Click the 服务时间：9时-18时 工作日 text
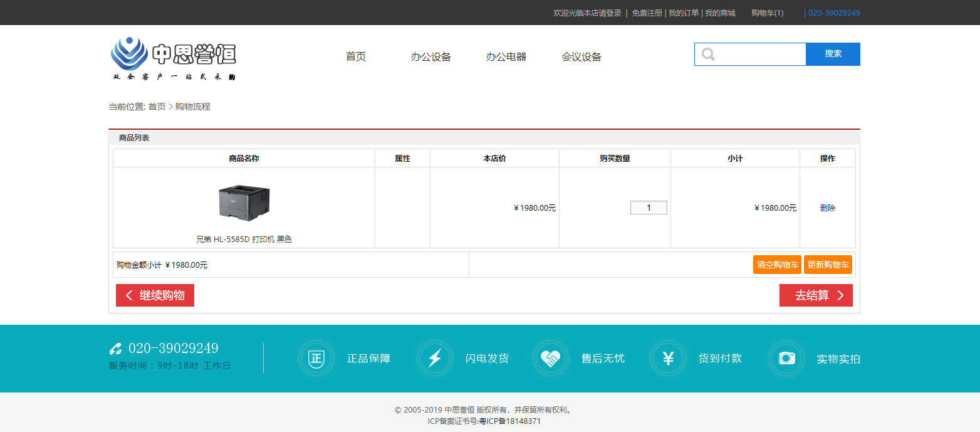 point(170,366)
